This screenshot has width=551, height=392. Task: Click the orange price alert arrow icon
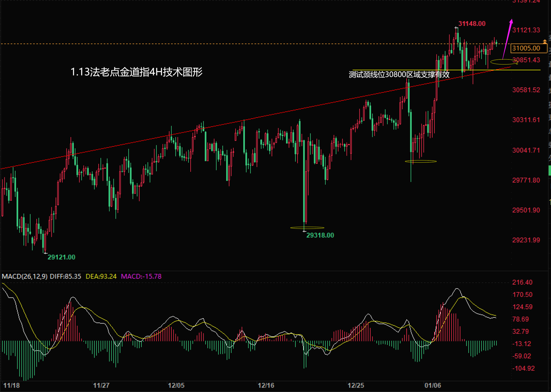tap(545, 42)
